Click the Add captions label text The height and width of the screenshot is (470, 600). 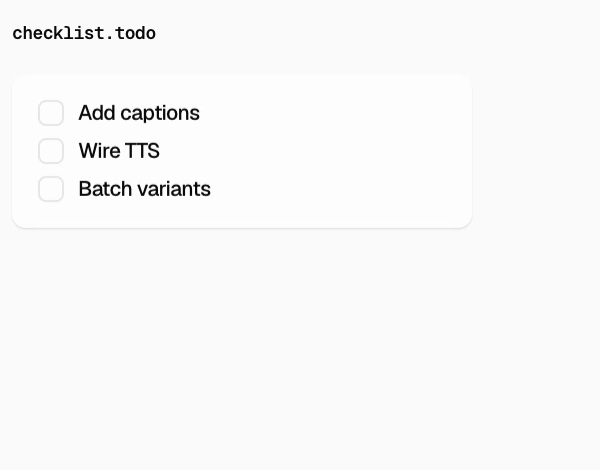(x=139, y=113)
